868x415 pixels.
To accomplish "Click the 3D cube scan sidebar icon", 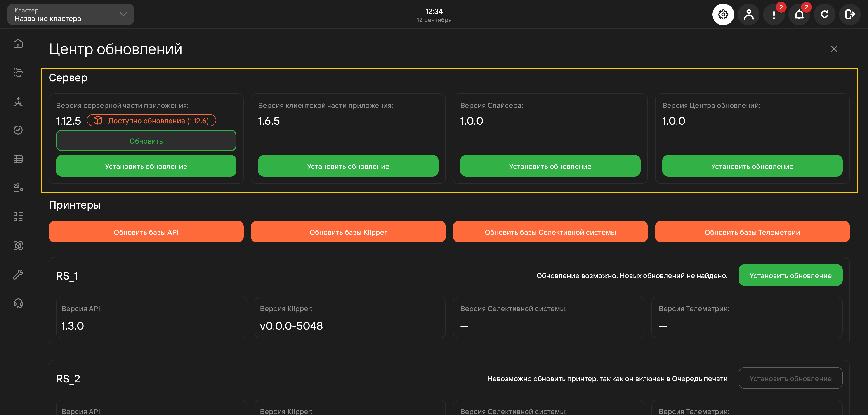I will pos(18,246).
